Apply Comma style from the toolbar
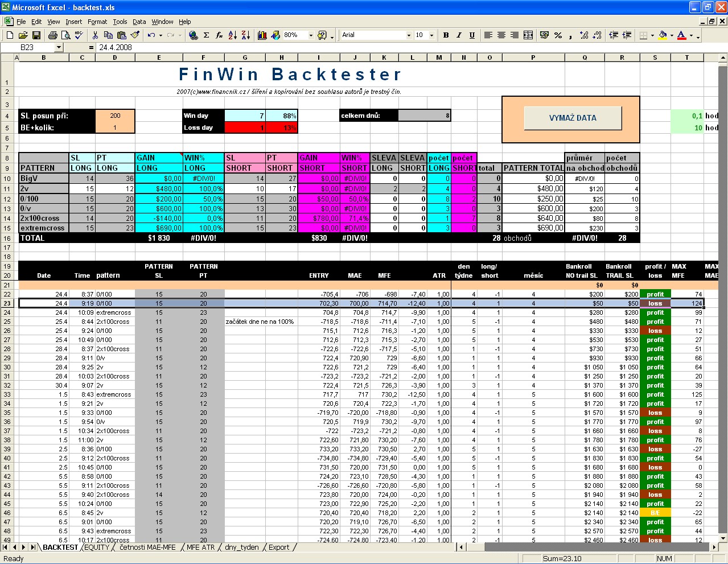728x564 pixels. tap(570, 35)
